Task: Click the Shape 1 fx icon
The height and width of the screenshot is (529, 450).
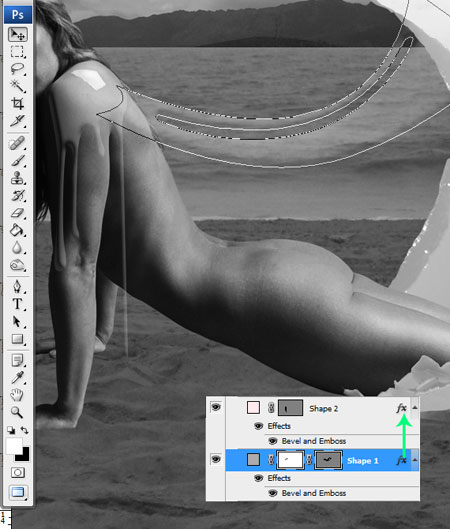Action: 402,460
